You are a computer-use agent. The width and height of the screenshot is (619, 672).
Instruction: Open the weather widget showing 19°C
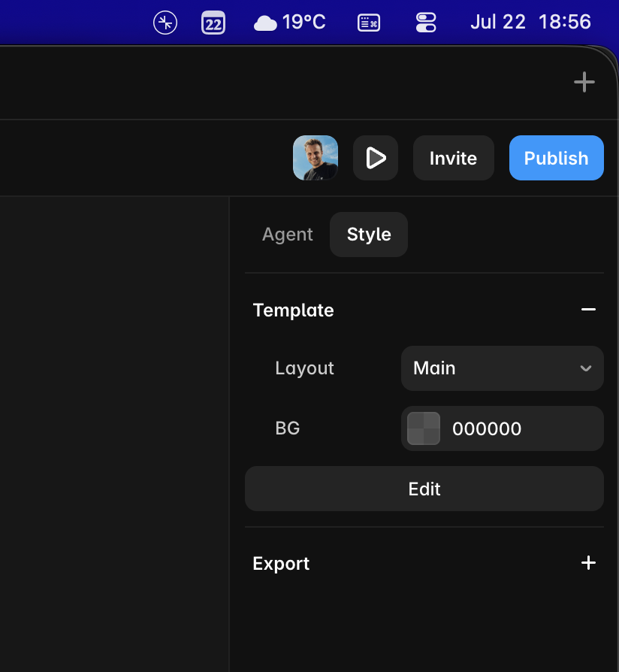(x=289, y=23)
